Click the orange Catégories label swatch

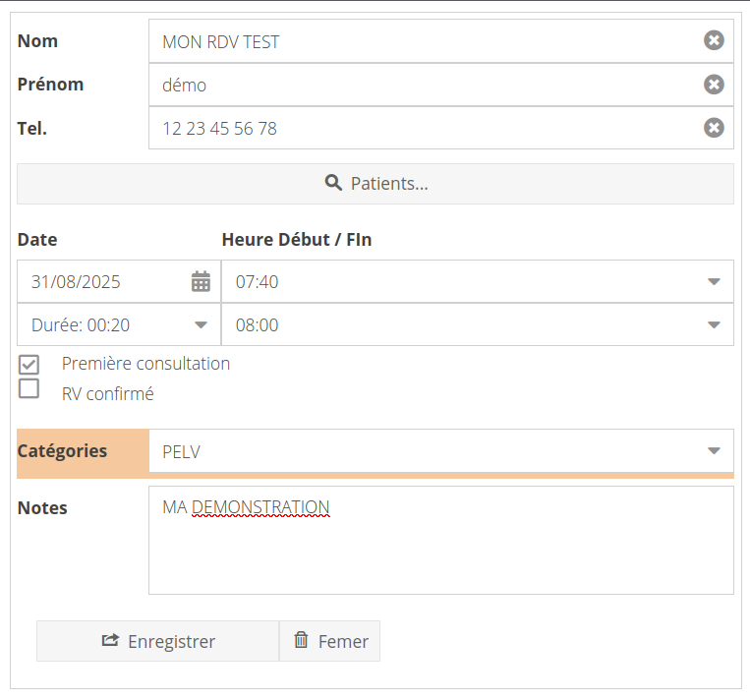pyautogui.click(x=83, y=451)
